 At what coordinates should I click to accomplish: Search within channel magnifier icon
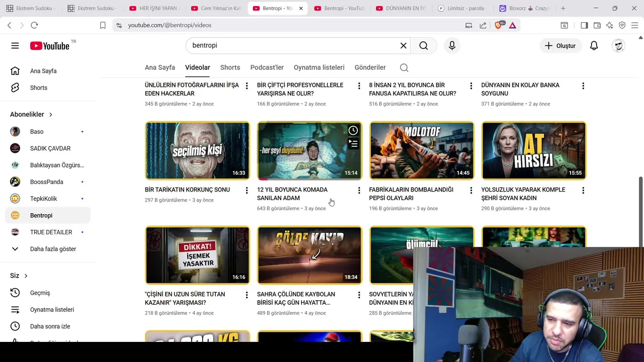tap(404, 67)
